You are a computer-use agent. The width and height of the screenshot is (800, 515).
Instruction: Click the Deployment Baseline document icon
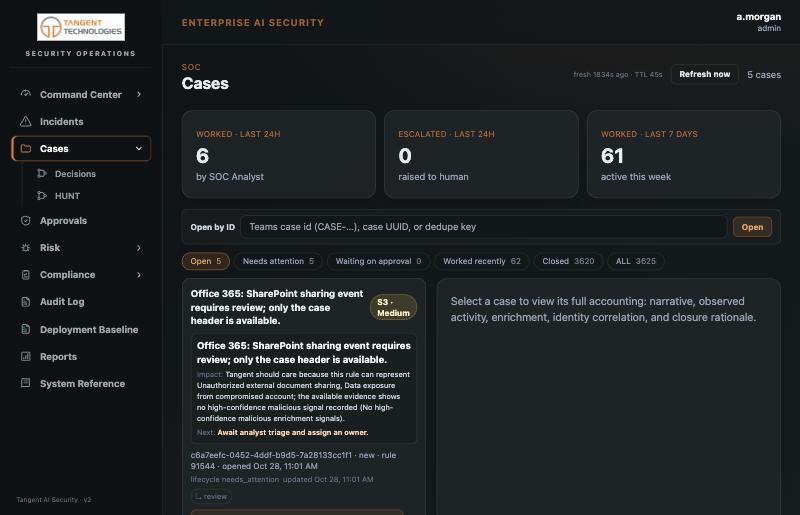[26, 329]
